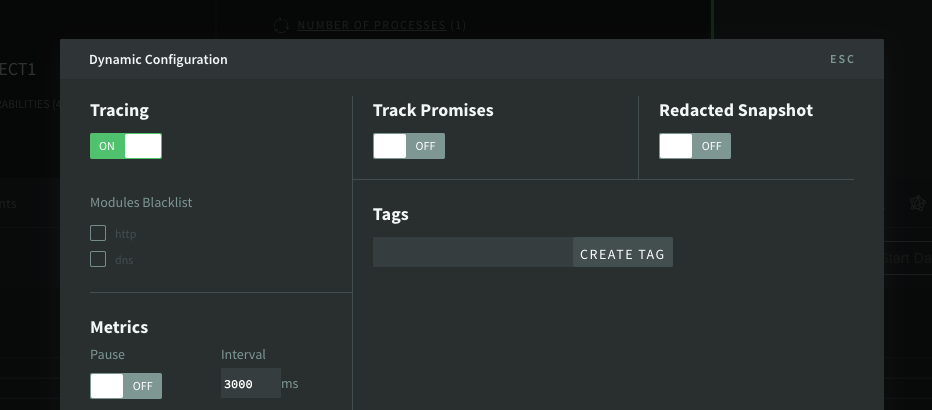Screen dimensions: 932x410
Task: Click the dns label text
Action: point(124,260)
